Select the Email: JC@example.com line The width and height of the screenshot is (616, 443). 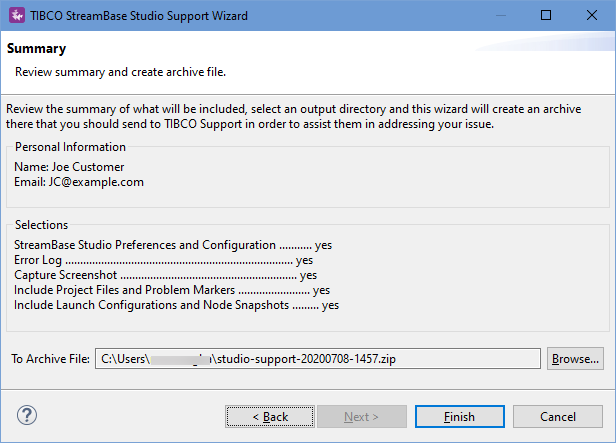79,182
